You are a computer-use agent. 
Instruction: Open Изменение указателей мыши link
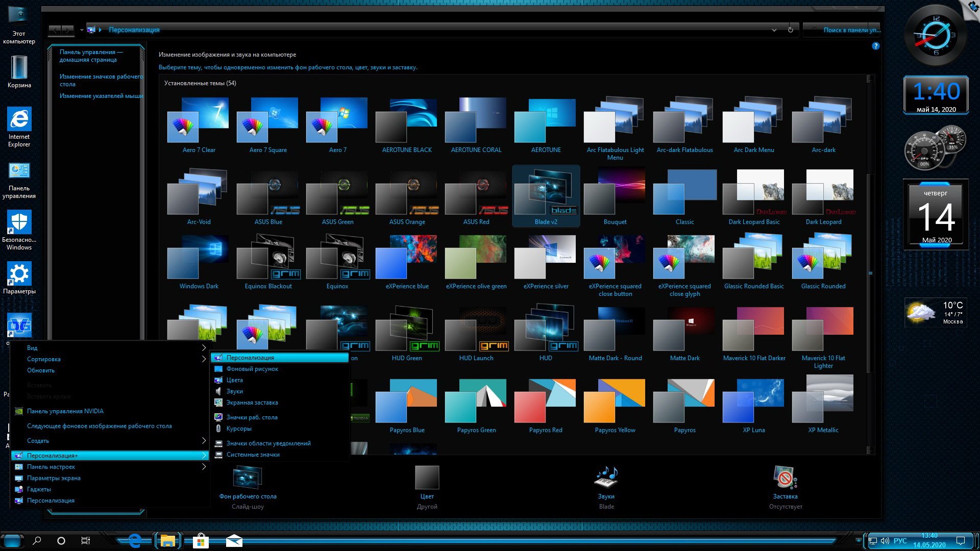(x=101, y=96)
